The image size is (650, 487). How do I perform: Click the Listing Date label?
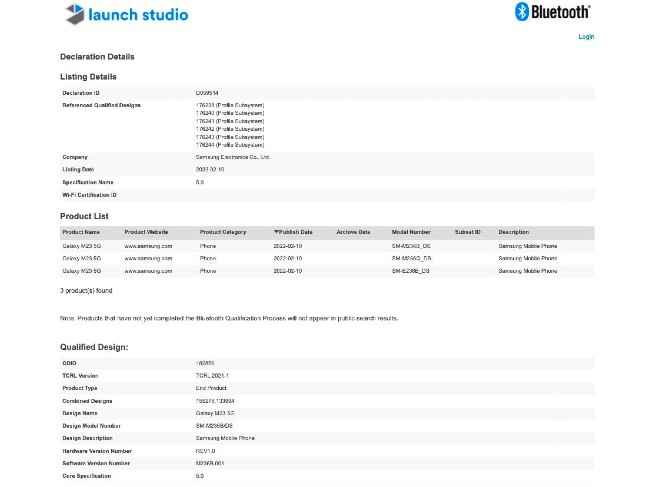(78, 170)
